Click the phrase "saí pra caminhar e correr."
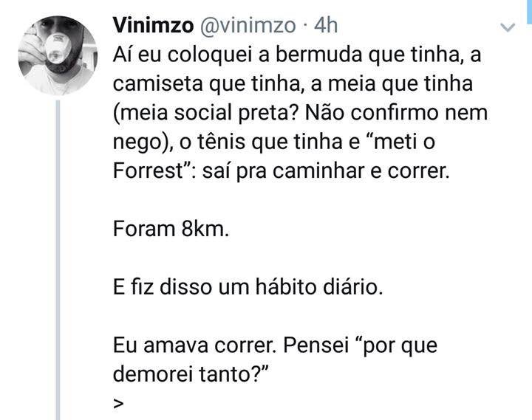The height and width of the screenshot is (420, 532). [326, 171]
